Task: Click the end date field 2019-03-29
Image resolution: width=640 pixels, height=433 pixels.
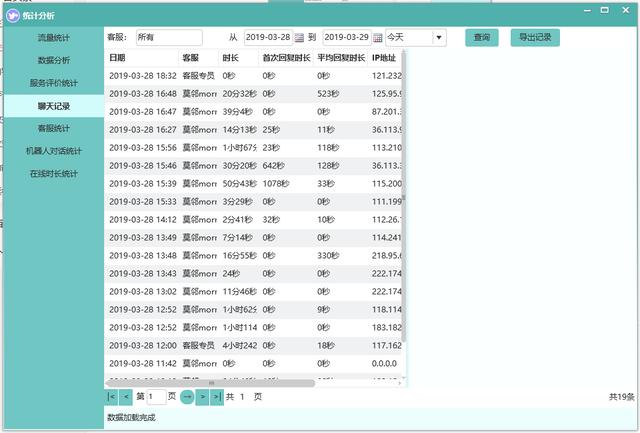Action: (x=347, y=38)
